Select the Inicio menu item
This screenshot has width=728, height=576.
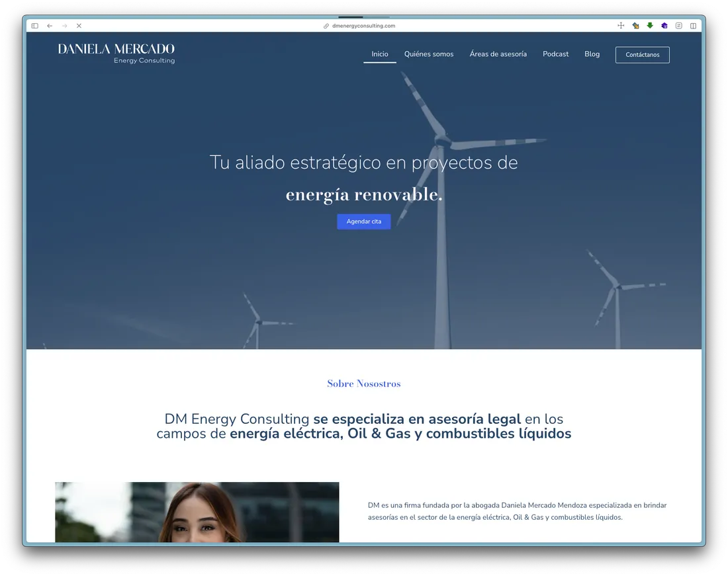tap(380, 54)
